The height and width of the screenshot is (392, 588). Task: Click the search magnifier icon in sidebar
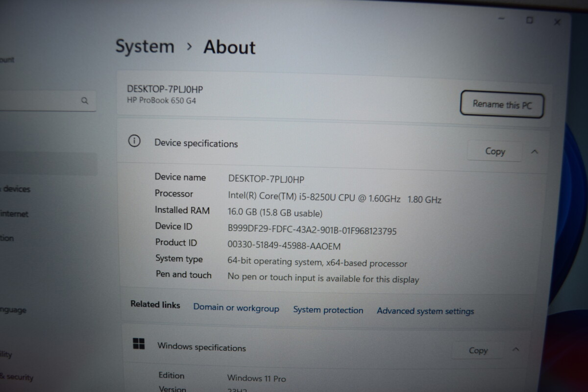pyautogui.click(x=85, y=101)
